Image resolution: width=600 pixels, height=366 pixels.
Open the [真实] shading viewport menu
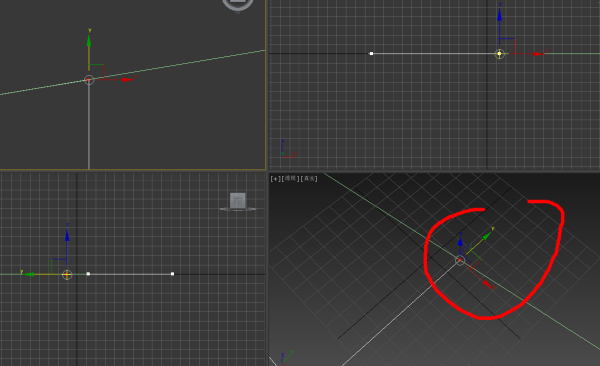click(309, 179)
